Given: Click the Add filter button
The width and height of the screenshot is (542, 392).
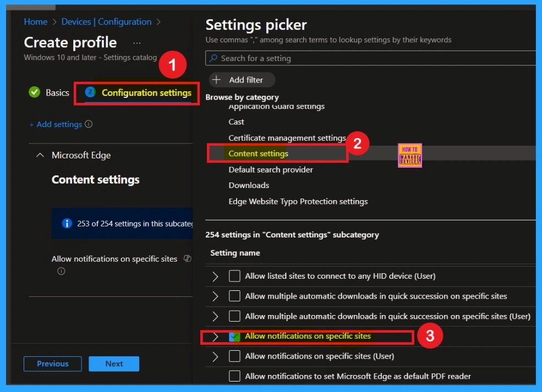Looking at the screenshot, I should [x=242, y=80].
